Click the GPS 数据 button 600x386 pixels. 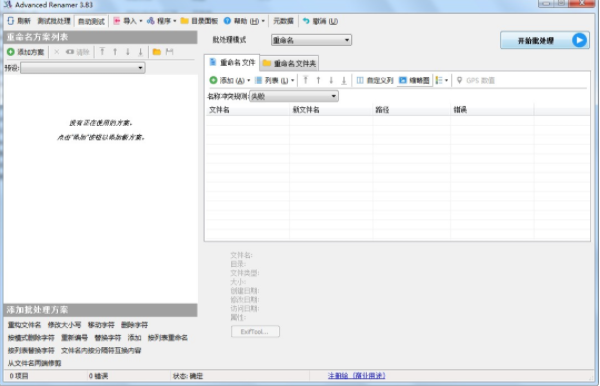tap(476, 80)
